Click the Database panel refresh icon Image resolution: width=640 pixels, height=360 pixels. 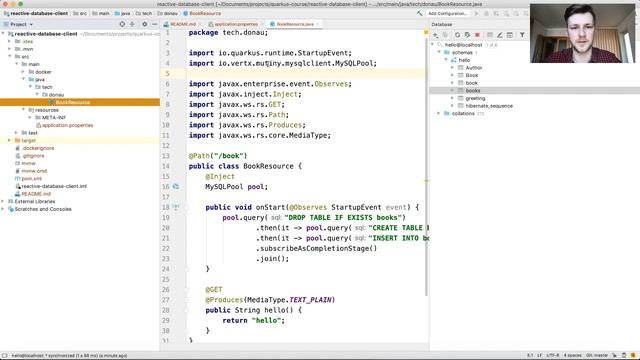tap(457, 35)
